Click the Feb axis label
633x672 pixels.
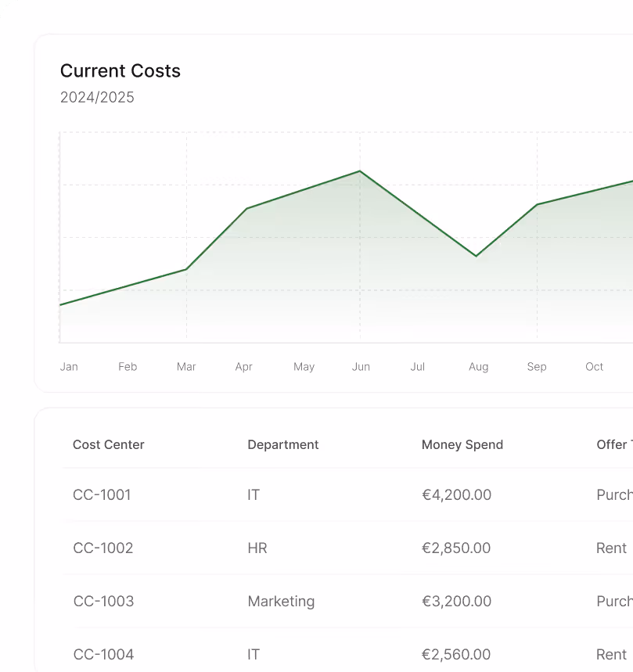(128, 367)
